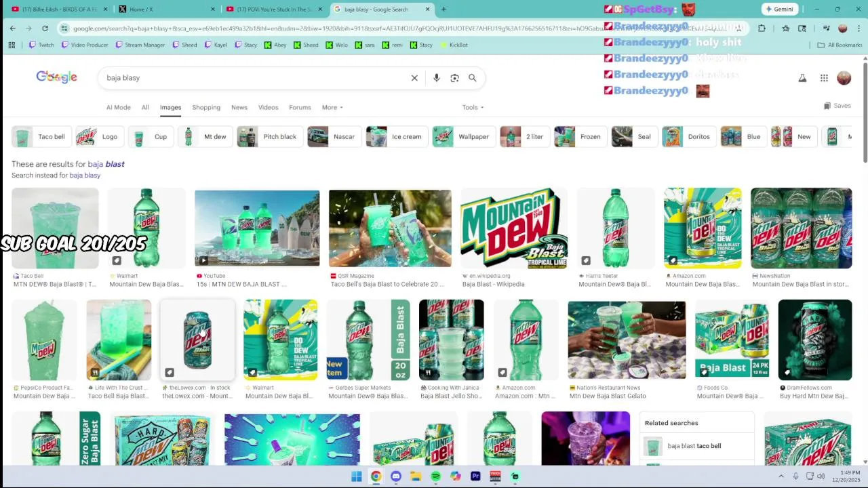The image size is (868, 488).
Task: Open the Search Labs flask icon
Action: pos(802,78)
